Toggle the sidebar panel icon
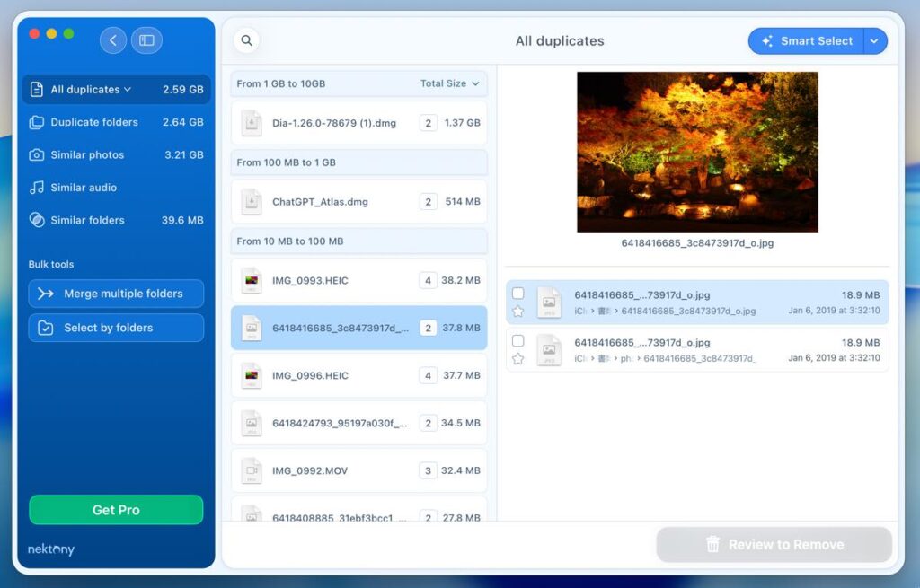920x588 pixels. (x=146, y=40)
